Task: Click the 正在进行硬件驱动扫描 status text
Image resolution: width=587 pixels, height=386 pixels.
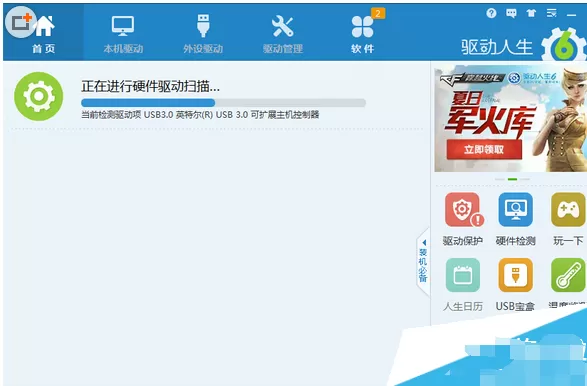Action: (x=150, y=86)
